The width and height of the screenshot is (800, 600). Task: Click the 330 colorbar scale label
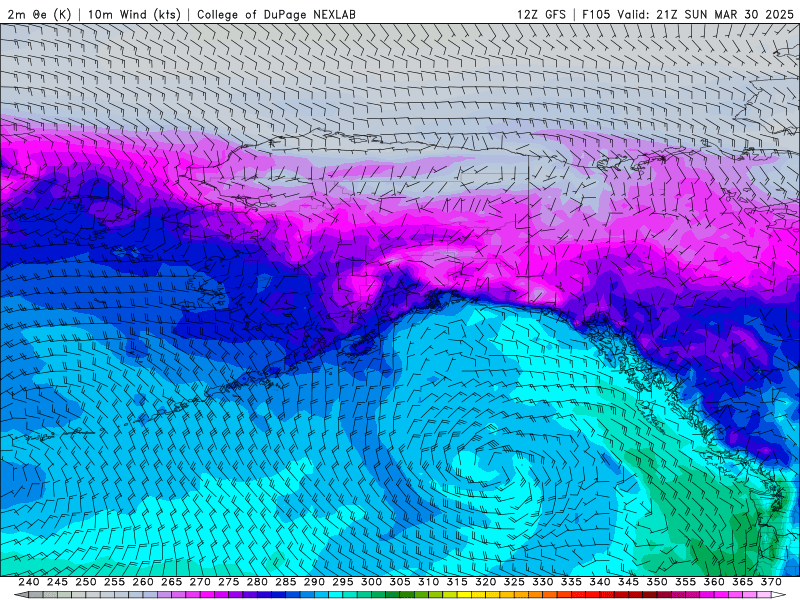[543, 582]
